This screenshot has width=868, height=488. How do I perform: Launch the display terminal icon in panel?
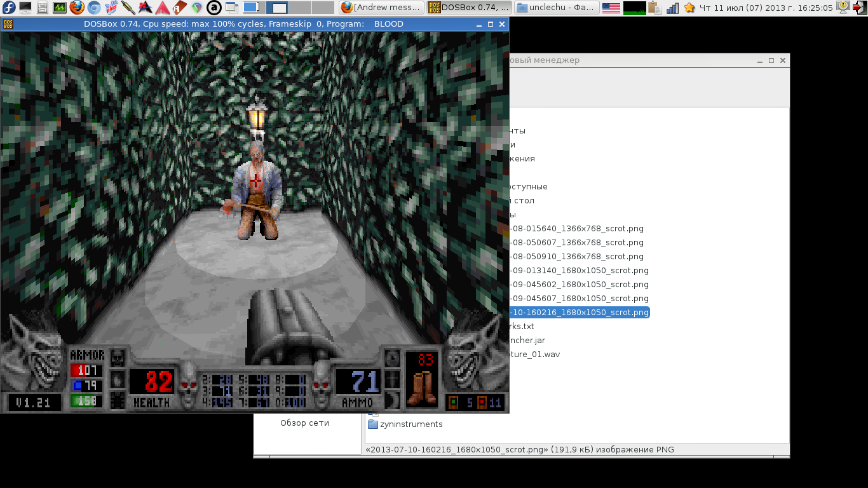[25, 8]
